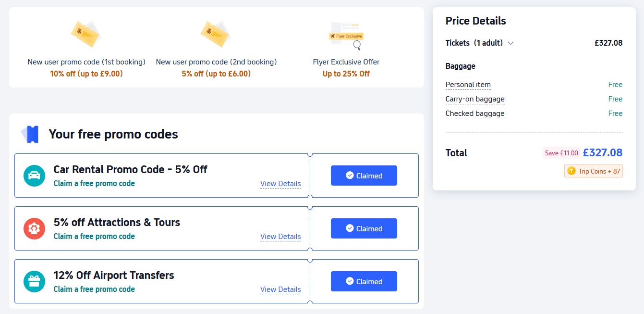644x314 pixels.
Task: Click the blue promo codes ticket icon
Action: (x=30, y=134)
